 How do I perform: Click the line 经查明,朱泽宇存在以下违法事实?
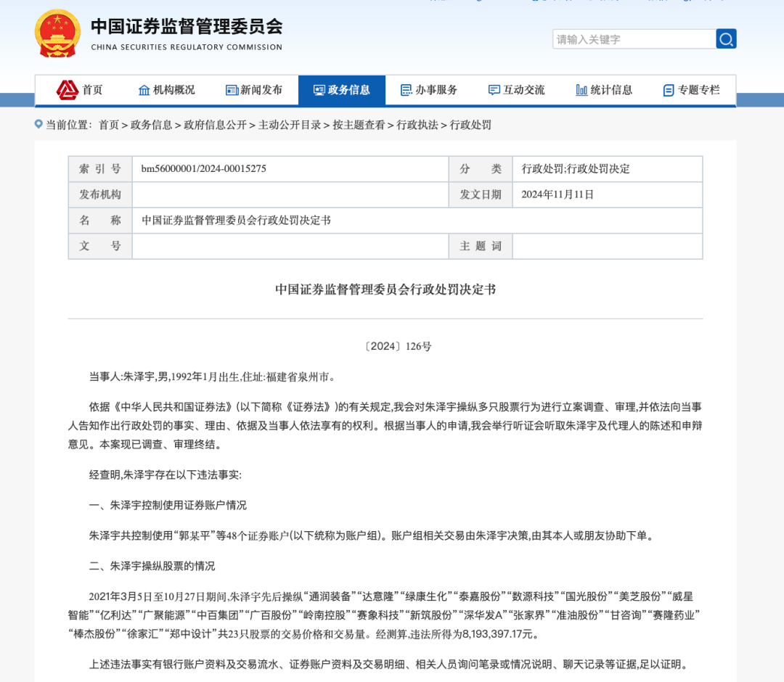(166, 474)
